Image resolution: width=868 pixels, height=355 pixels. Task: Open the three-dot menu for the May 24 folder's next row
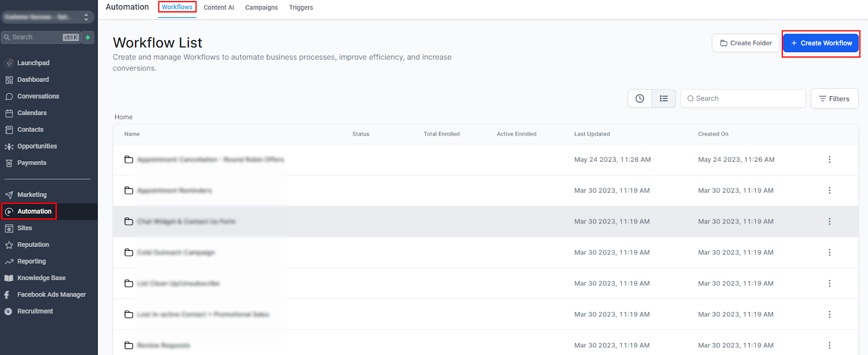829,191
